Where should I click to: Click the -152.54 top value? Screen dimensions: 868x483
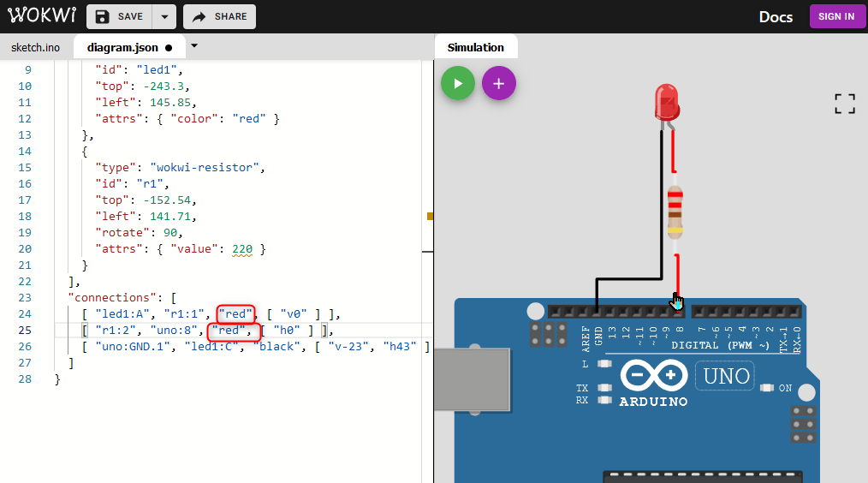point(167,200)
